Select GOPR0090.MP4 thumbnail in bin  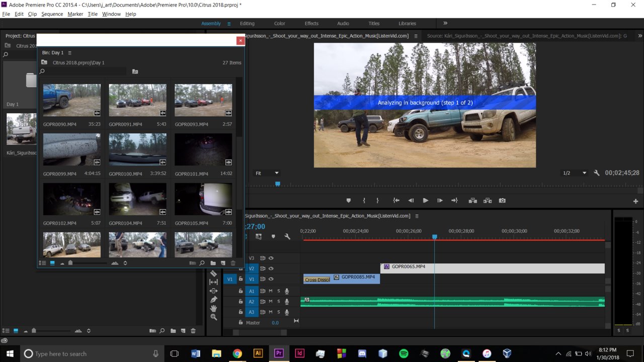pyautogui.click(x=71, y=100)
